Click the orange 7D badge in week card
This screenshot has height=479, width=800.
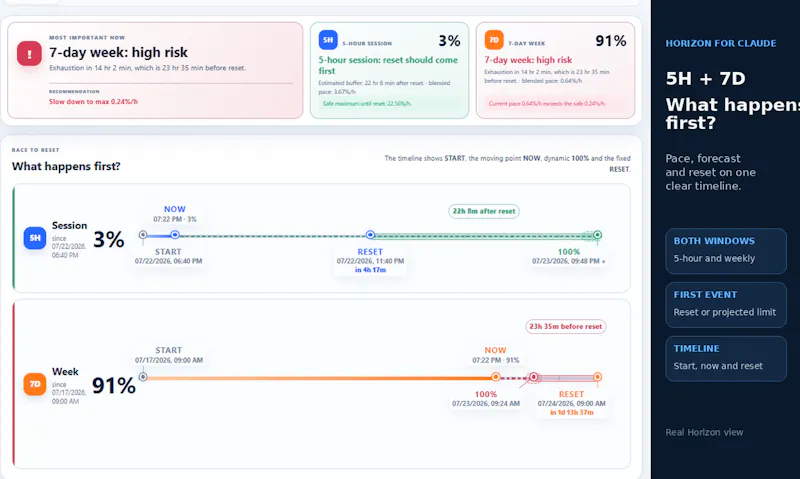pos(494,40)
